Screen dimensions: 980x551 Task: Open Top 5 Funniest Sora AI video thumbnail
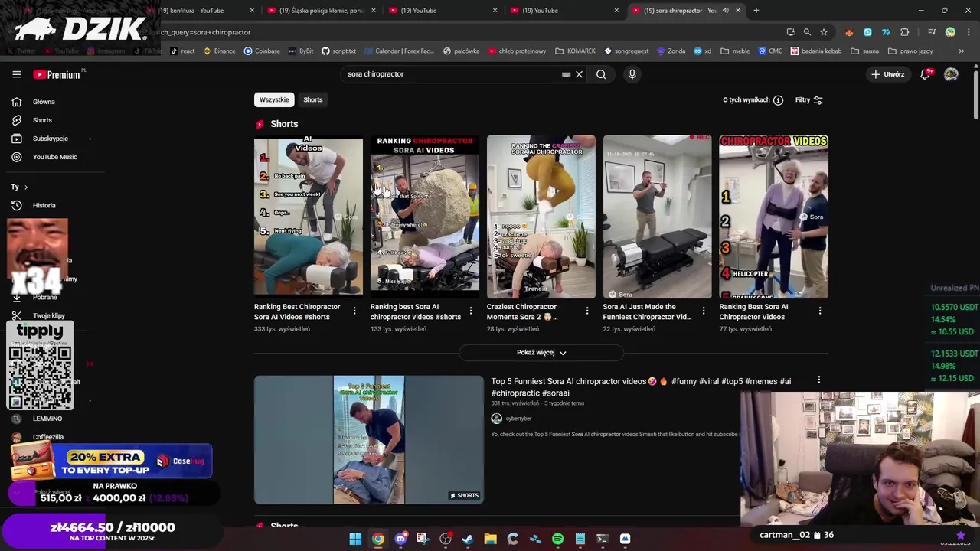tap(369, 439)
